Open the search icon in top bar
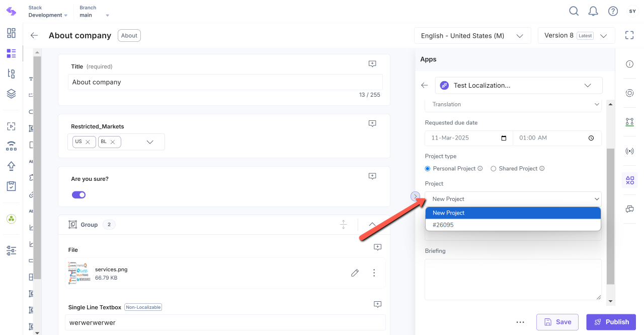The height and width of the screenshot is (335, 644). (x=574, y=11)
